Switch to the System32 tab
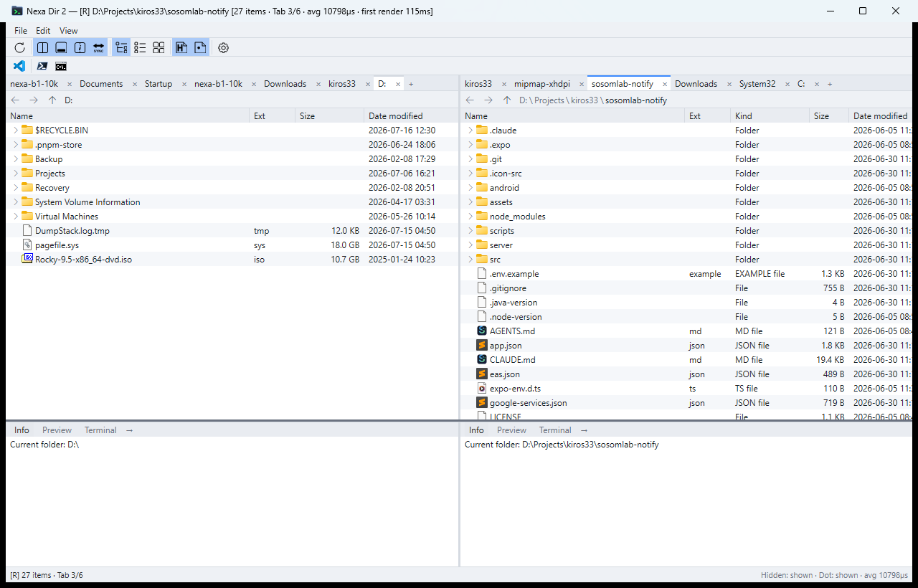This screenshot has height=588, width=918. pyautogui.click(x=757, y=84)
